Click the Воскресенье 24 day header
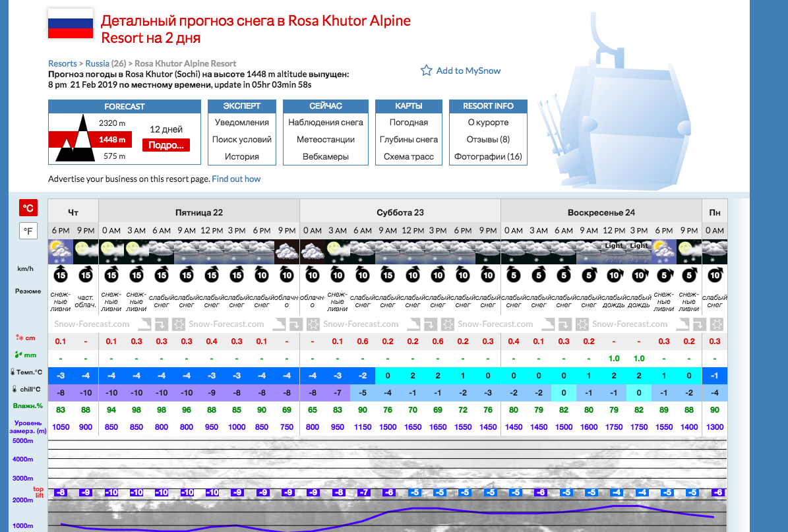Image resolution: width=788 pixels, height=532 pixels. pos(601,212)
